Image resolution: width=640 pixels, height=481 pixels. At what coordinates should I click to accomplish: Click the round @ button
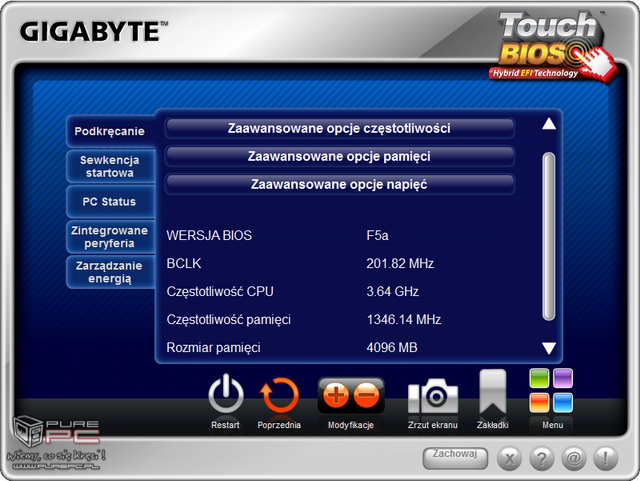[573, 458]
